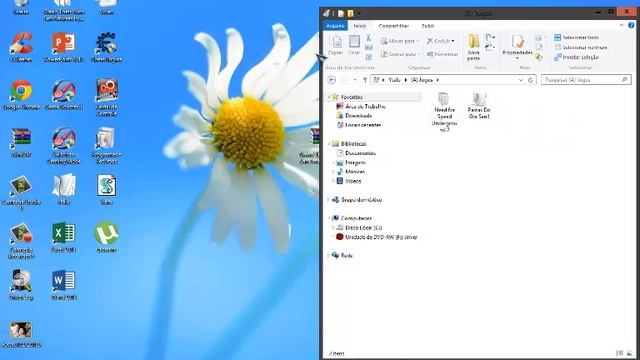640x360 pixels.
Task: Click the CCleaner desktop icon
Action: point(21,47)
